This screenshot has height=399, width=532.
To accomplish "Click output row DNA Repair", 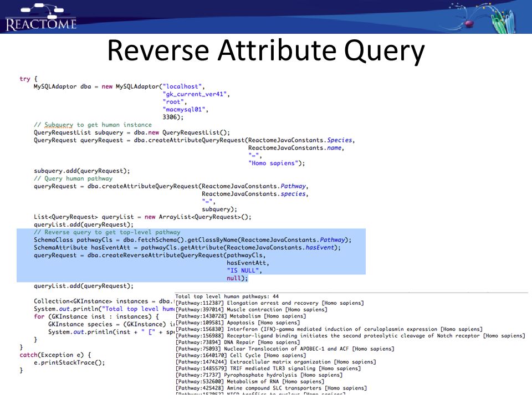I will tap(238, 342).
